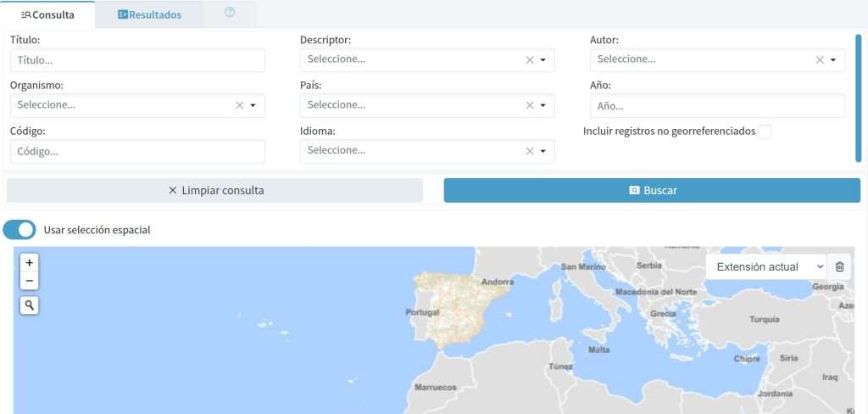Toggle Usar selección espacial switch

click(20, 230)
